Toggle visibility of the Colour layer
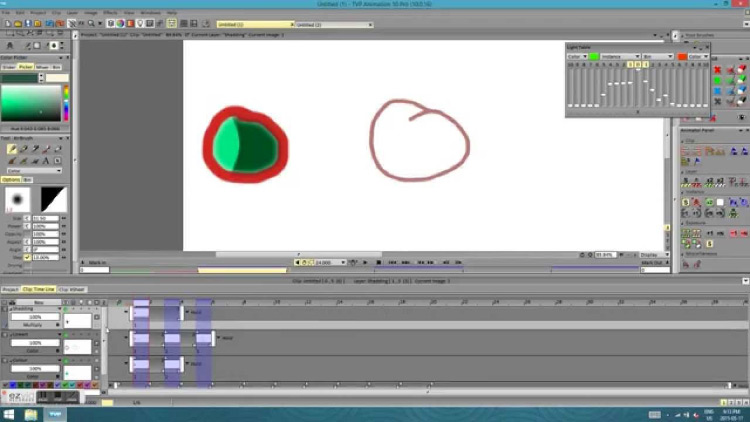 coord(66,361)
